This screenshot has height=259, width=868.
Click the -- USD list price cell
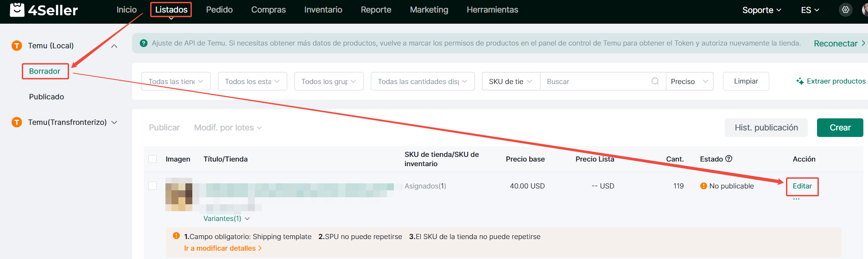click(603, 186)
